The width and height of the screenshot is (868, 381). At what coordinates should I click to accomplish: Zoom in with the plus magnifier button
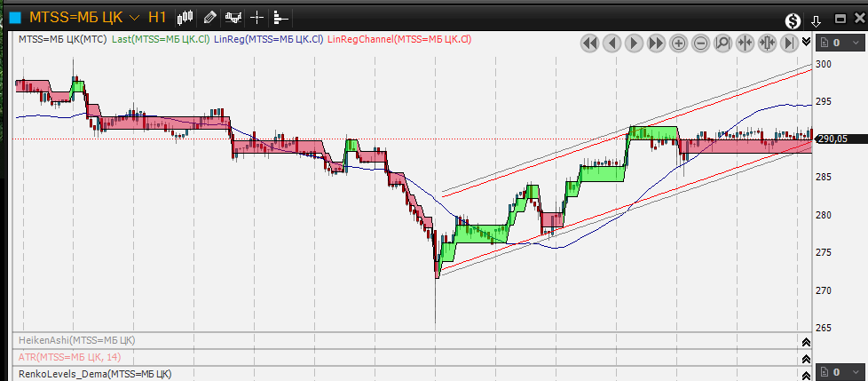[x=678, y=43]
